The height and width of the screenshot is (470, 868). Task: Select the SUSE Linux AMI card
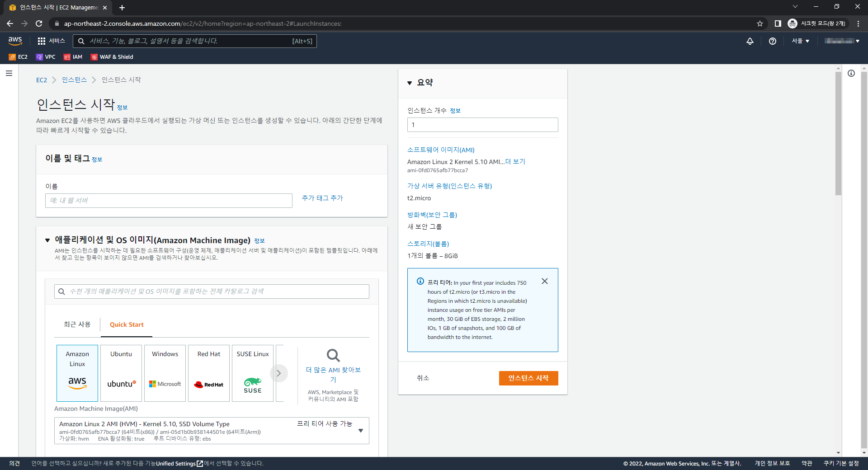point(253,373)
